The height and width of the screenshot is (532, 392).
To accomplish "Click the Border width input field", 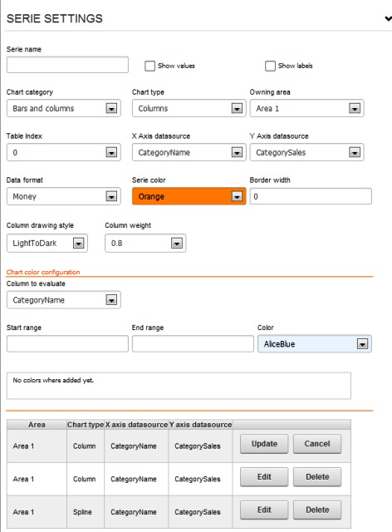I will (311, 196).
